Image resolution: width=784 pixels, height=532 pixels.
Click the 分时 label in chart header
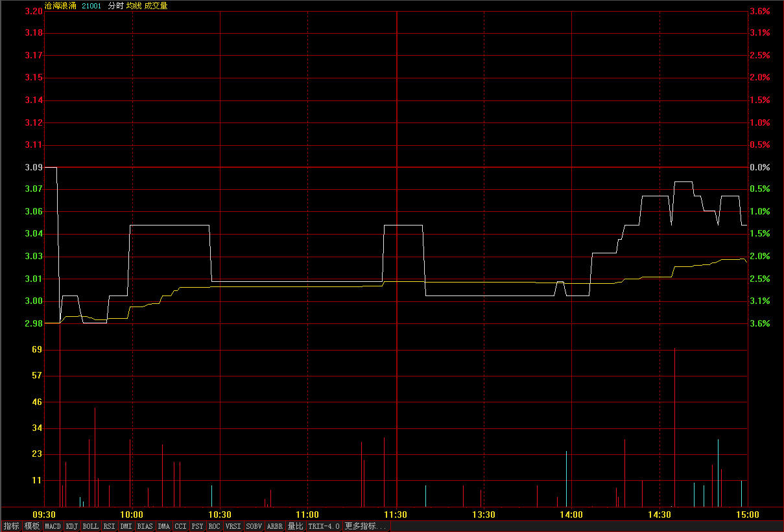click(x=115, y=6)
